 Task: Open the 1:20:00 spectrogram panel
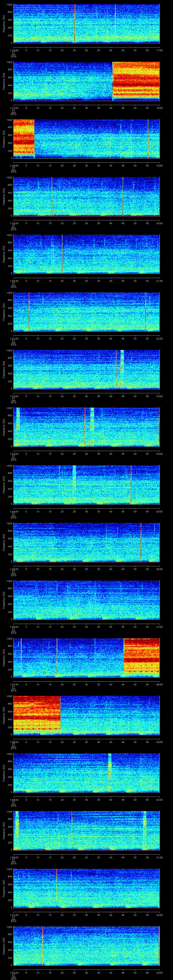pyautogui.click(x=87, y=254)
